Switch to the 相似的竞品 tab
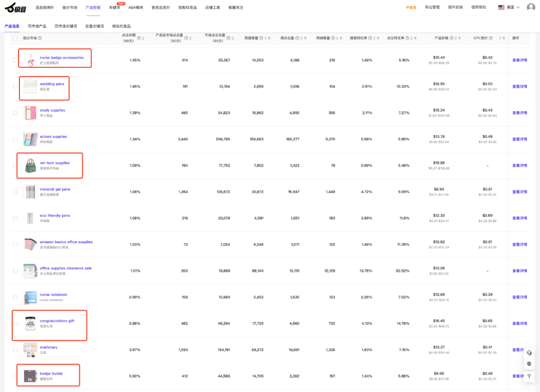The width and height of the screenshot is (540, 392). 121,26
